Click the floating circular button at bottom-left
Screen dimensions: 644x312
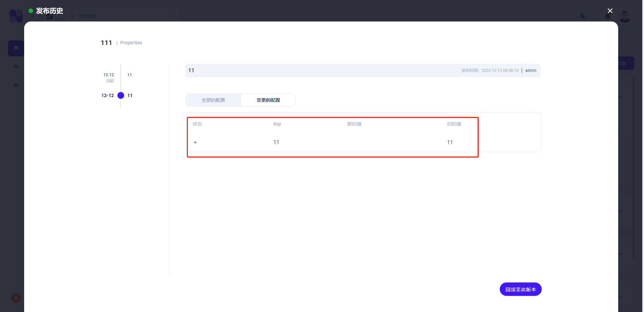(16, 298)
